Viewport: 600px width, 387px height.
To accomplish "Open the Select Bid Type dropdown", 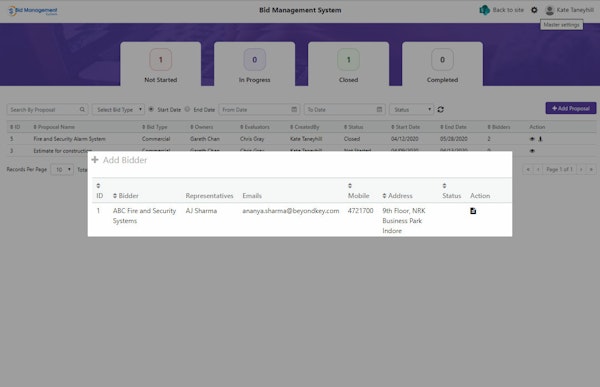I will coord(119,109).
